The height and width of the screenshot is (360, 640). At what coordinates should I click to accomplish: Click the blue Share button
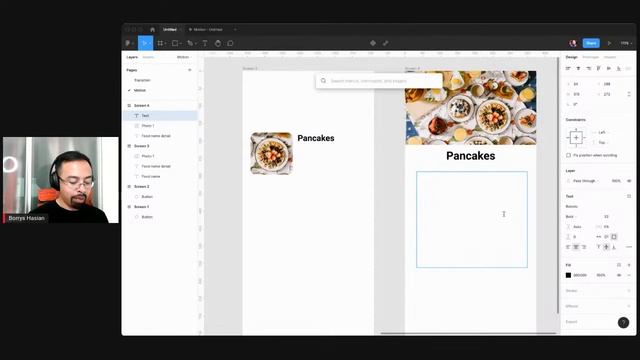tap(591, 43)
